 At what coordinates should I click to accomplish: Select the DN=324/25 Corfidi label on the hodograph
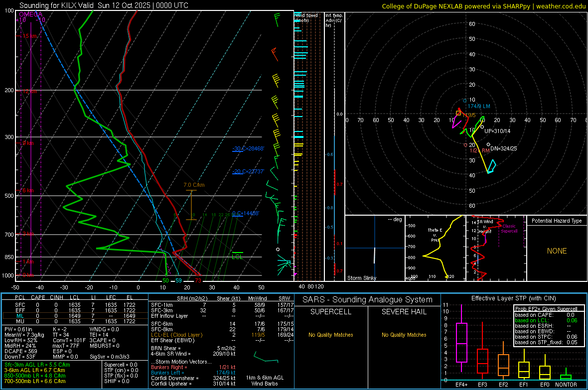click(x=504, y=148)
